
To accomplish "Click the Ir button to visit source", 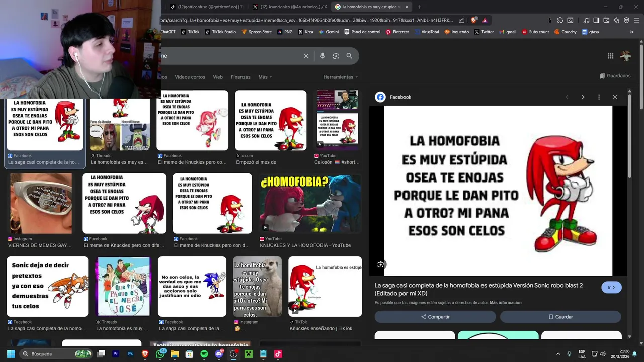I will (x=611, y=287).
